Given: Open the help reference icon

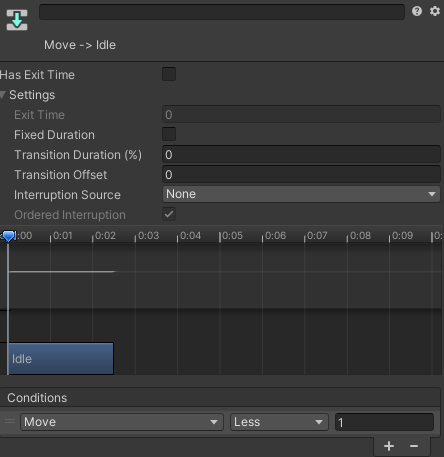Looking at the screenshot, I should (417, 11).
